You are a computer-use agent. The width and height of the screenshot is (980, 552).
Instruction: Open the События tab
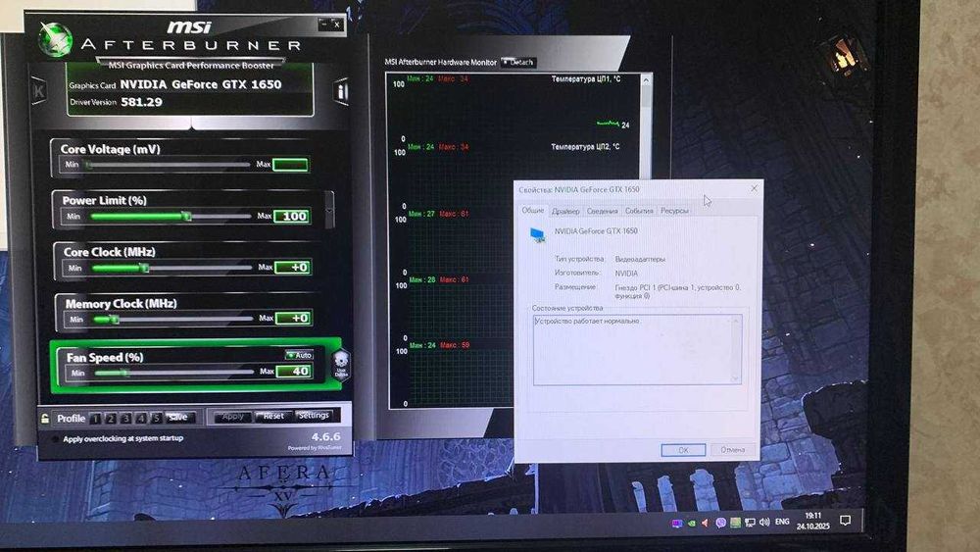[639, 212]
